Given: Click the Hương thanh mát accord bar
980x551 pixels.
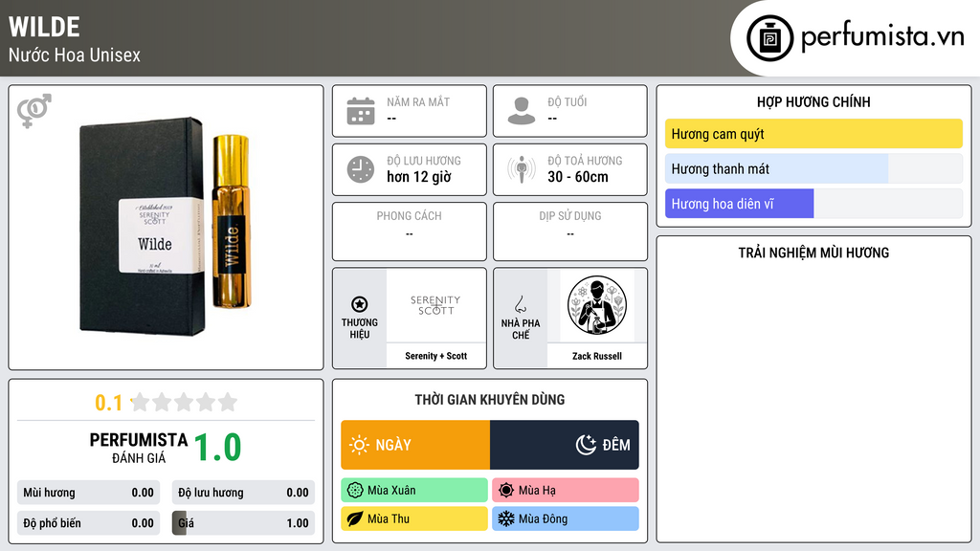Looking at the screenshot, I should (813, 168).
